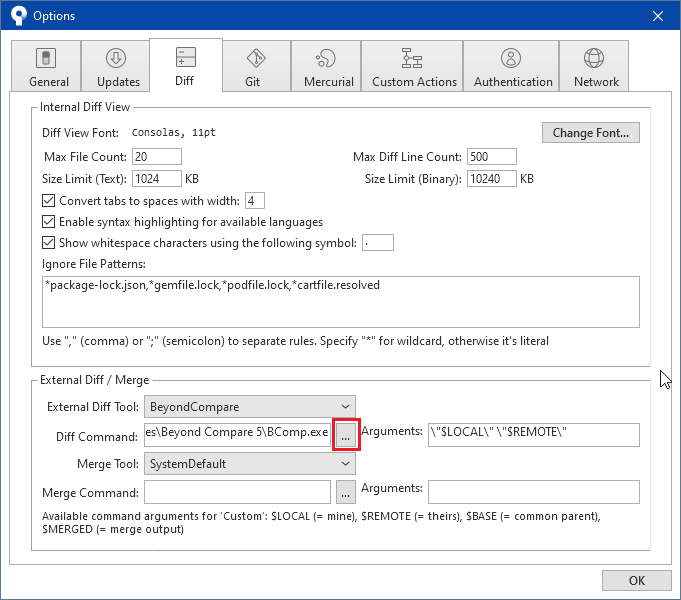Click the Change Font button

coord(591,133)
